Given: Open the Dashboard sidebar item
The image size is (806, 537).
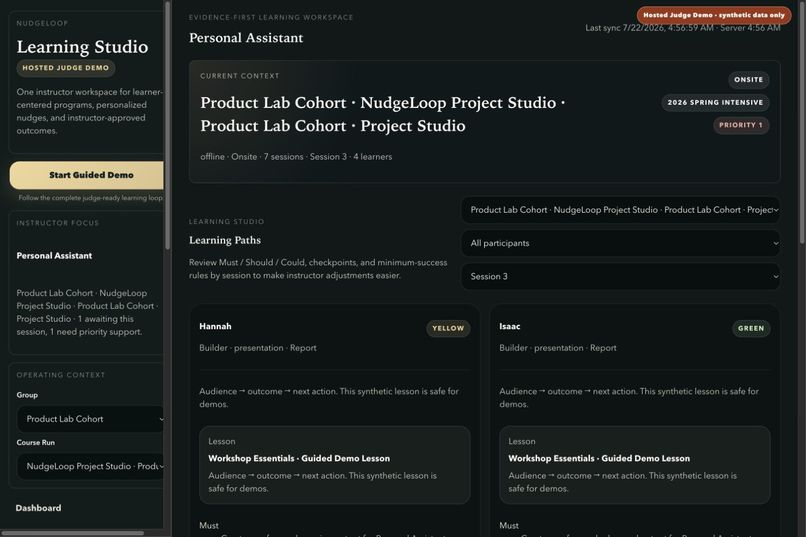Looking at the screenshot, I should (x=39, y=508).
